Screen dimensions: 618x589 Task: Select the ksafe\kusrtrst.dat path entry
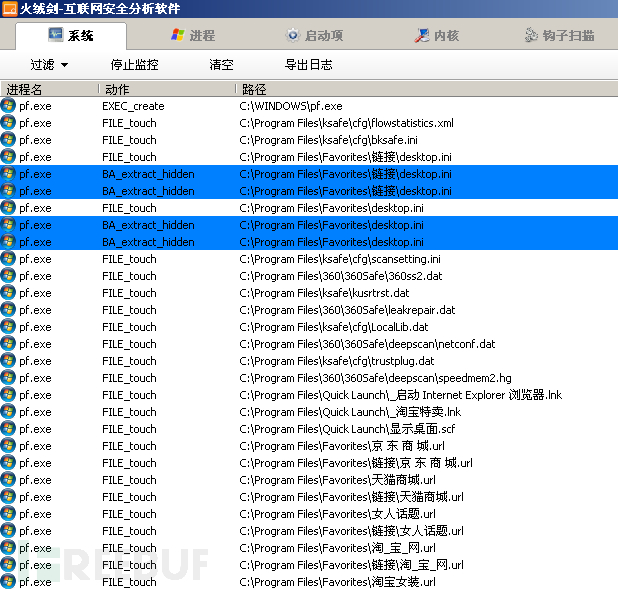(x=324, y=293)
